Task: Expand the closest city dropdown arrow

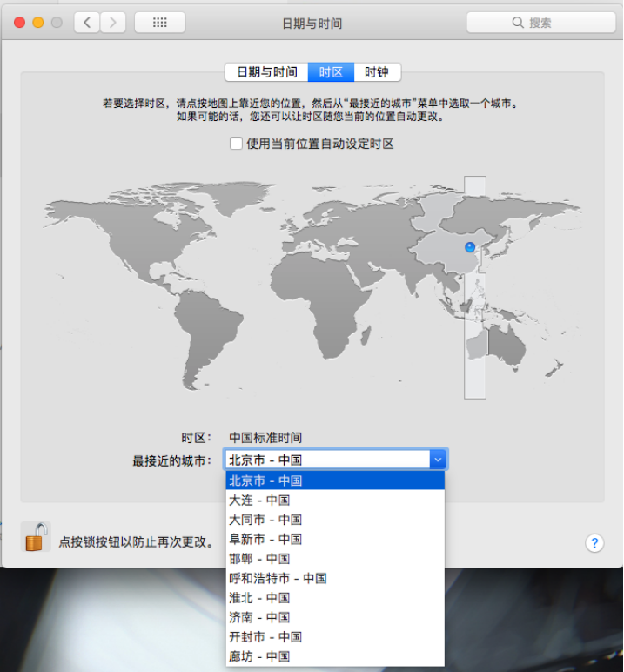Action: point(438,460)
